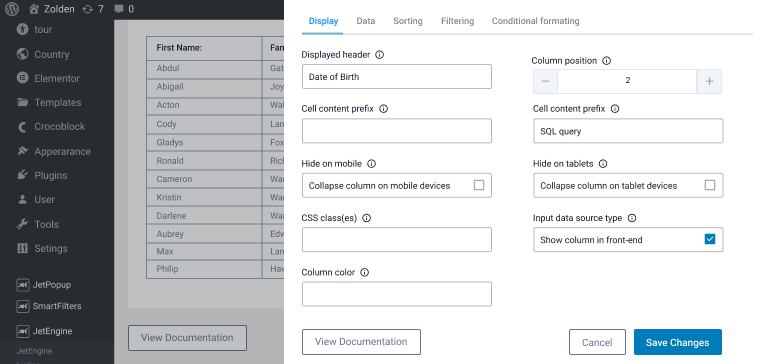The height and width of the screenshot is (364, 760).
Task: Click the Zolden home icon
Action: click(x=33, y=9)
